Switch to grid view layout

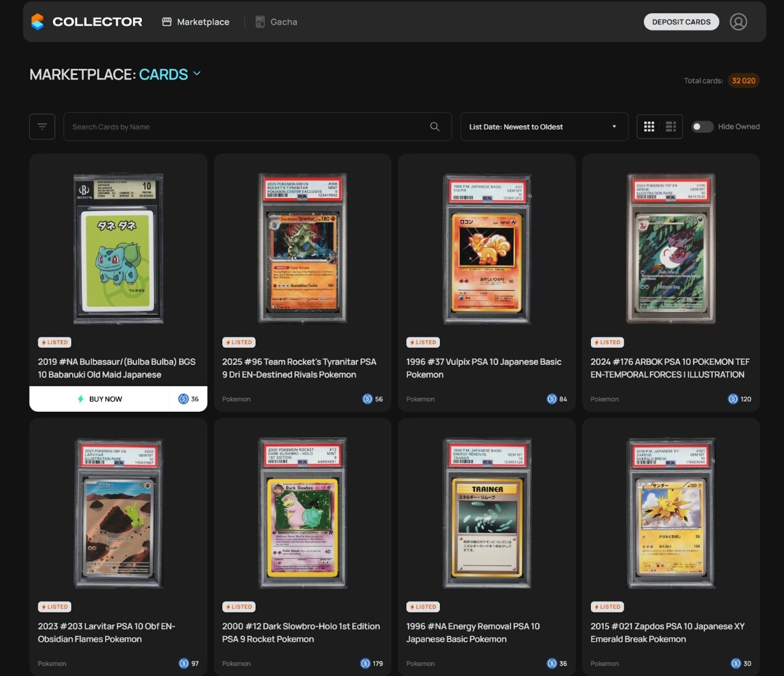click(x=649, y=127)
